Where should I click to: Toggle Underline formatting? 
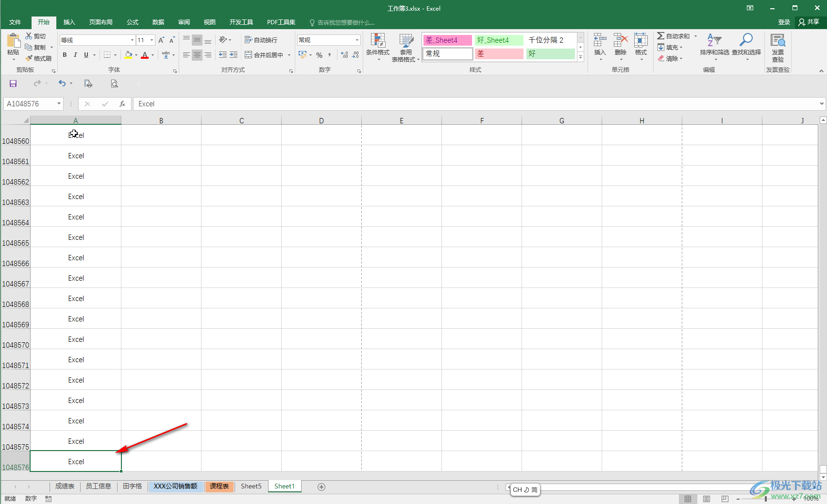coord(86,55)
